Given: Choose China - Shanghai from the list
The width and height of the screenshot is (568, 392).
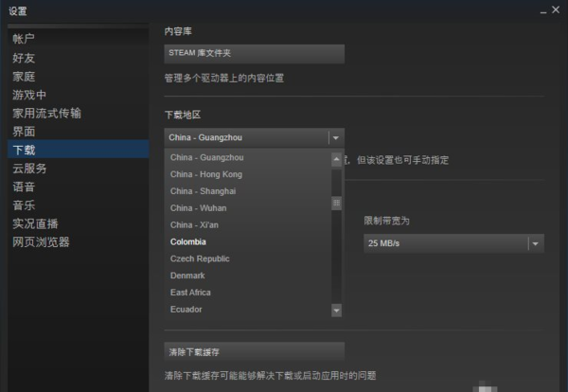Looking at the screenshot, I should 248,191.
